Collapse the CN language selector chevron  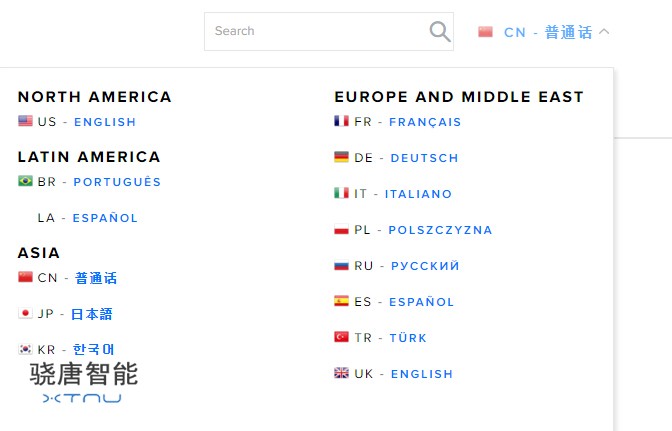[x=604, y=32]
